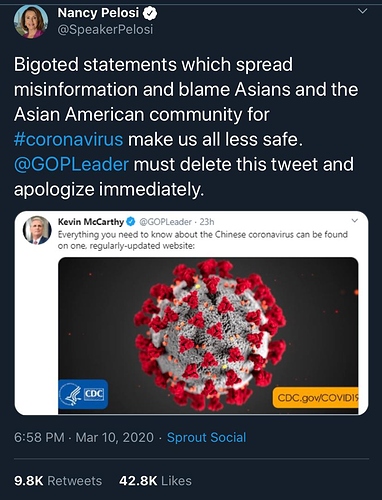
Task: Click Kevin McCarthy's verified badge
Action: click(130, 221)
